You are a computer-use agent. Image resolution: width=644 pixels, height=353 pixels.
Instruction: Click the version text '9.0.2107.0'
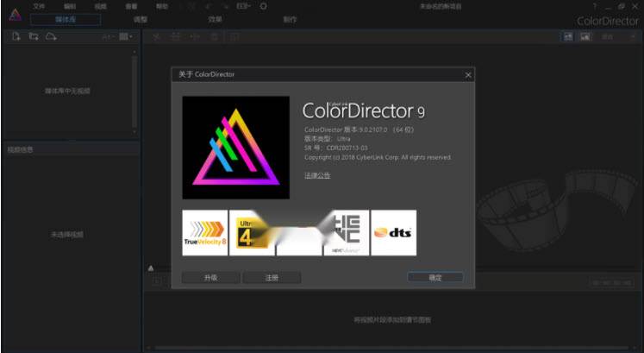[373, 129]
